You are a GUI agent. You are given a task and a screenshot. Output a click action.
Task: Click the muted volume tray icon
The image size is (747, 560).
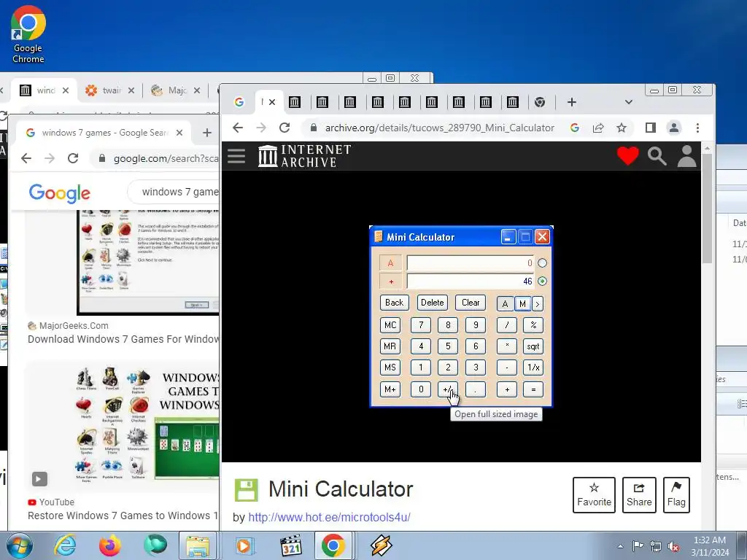tap(673, 546)
